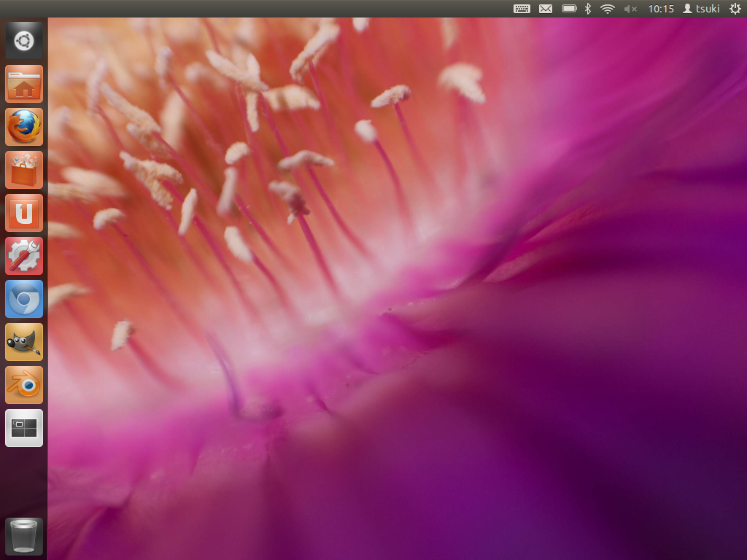The width and height of the screenshot is (747, 560).
Task: Open the Home Folder in launcher
Action: (24, 84)
